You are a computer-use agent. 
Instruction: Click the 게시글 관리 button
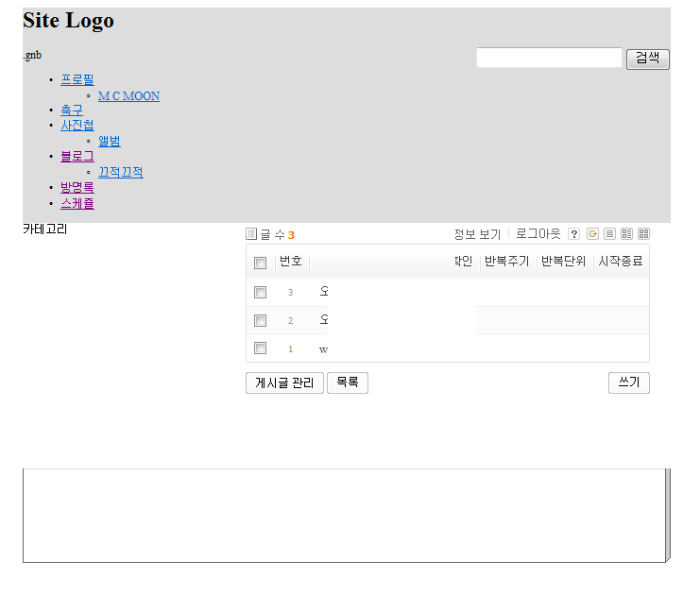tap(285, 383)
